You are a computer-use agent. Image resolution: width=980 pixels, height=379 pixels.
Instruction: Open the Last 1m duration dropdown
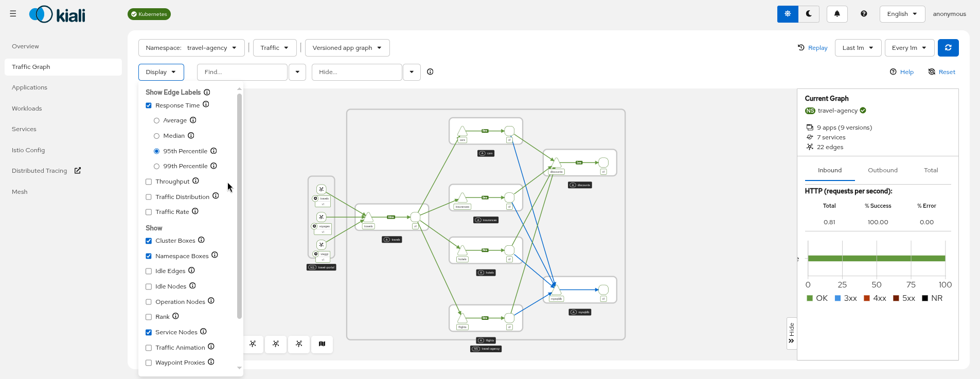(858, 48)
